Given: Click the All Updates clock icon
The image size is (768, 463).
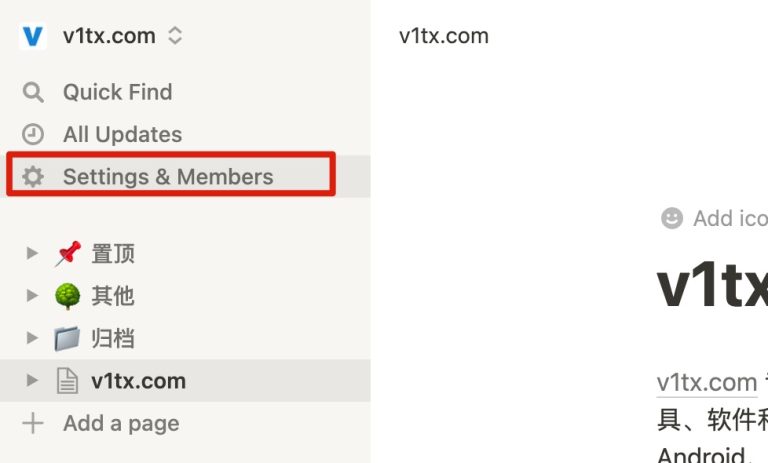Looking at the screenshot, I should (33, 134).
